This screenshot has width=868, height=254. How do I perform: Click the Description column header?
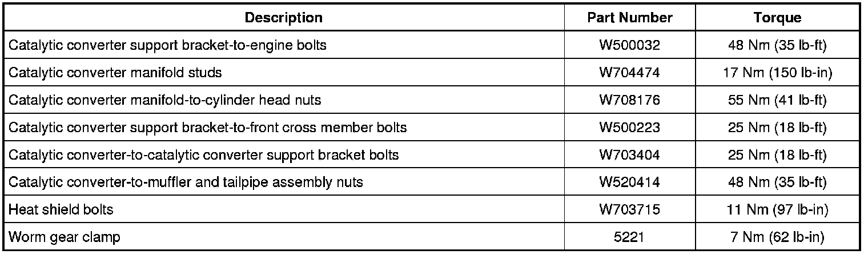pyautogui.click(x=283, y=18)
